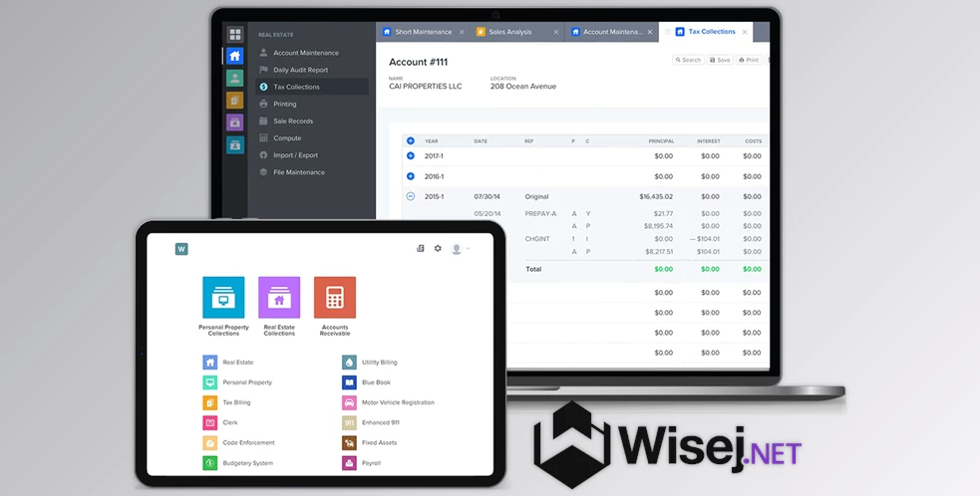Open the Personal Property Collections tile

click(x=223, y=298)
